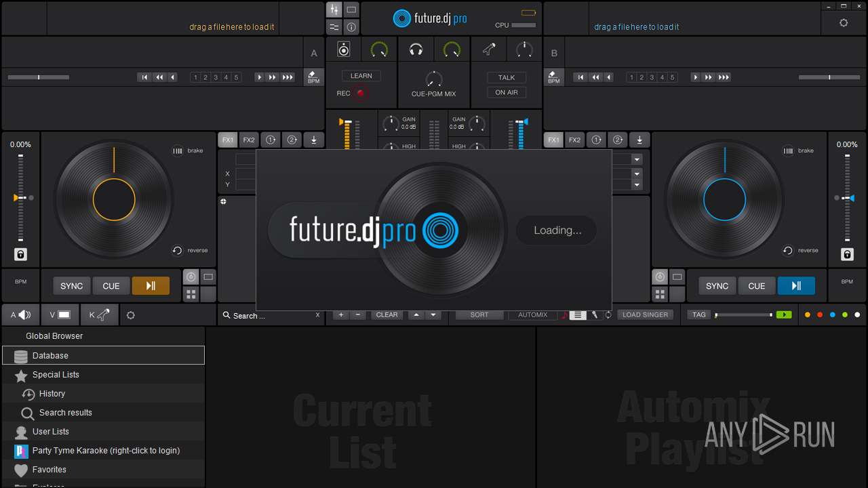The height and width of the screenshot is (488, 868).
Task: Step forward single arrow on deck B
Action: pos(695,77)
